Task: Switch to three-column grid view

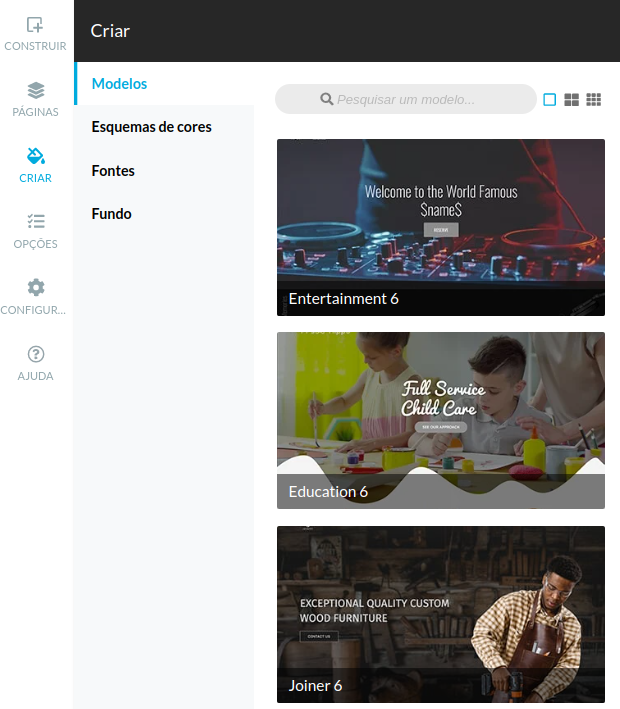Action: 594,100
